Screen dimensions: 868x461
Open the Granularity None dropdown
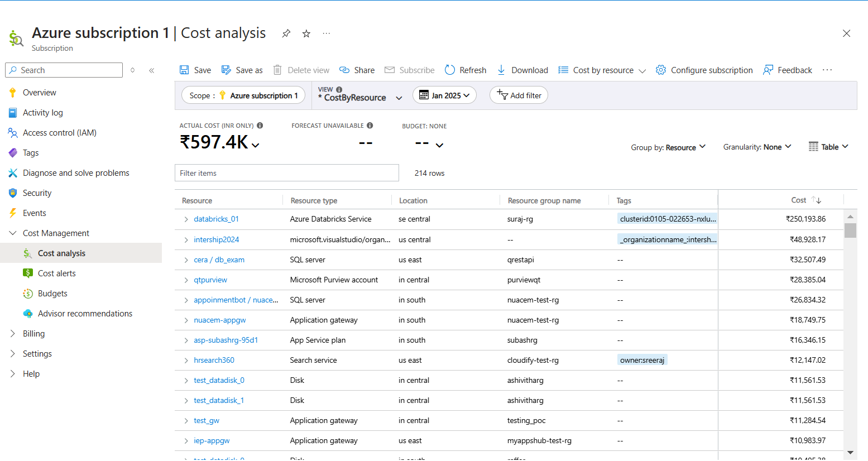(x=757, y=147)
